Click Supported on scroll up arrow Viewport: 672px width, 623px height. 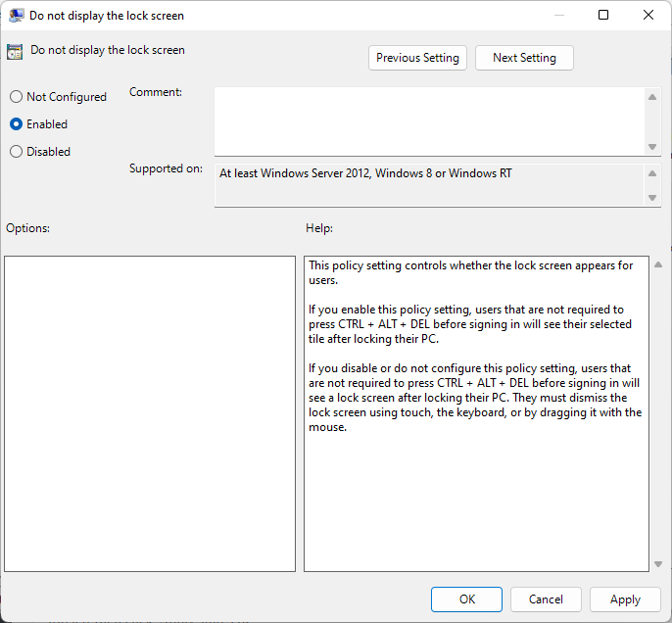click(x=652, y=173)
